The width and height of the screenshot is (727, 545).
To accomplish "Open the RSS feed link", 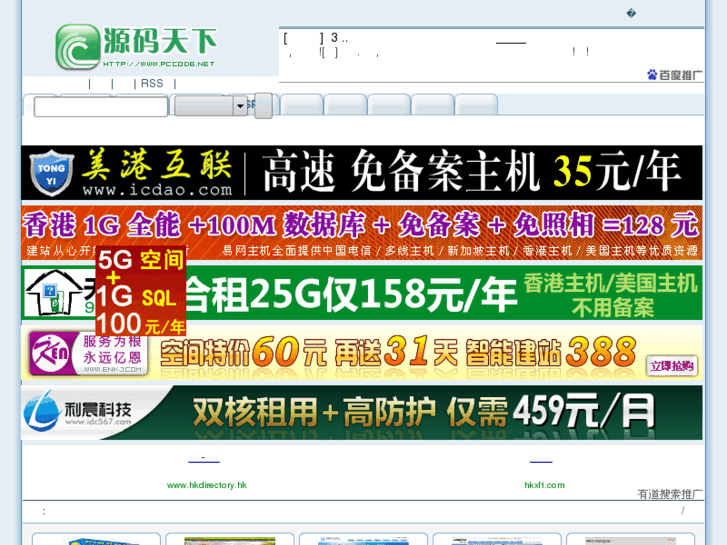I will point(152,83).
